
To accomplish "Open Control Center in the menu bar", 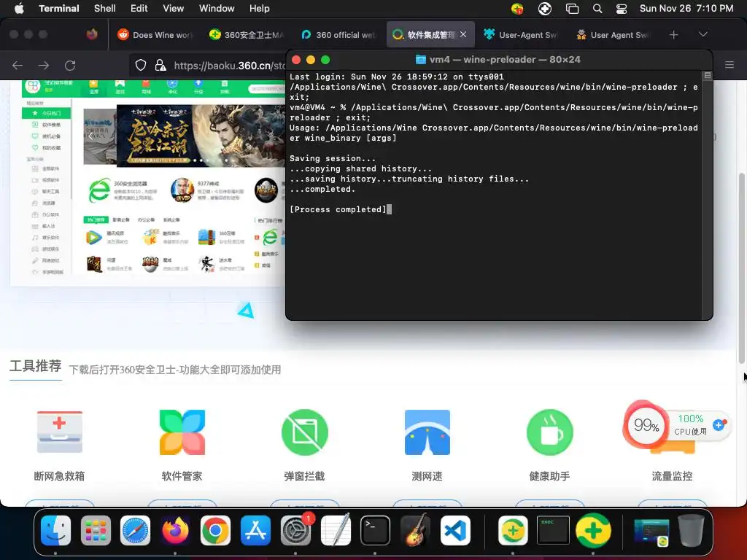I will tap(622, 9).
